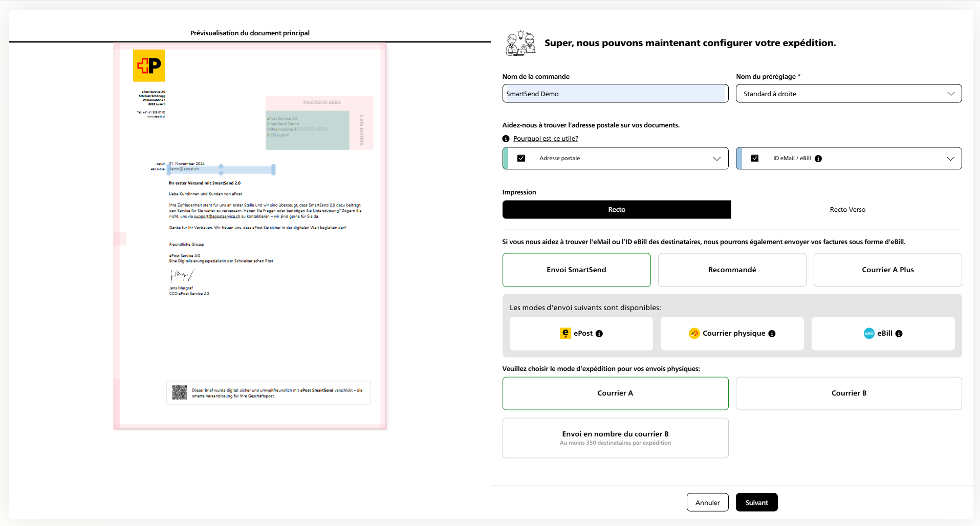Click the yellow ePost logo icon
This screenshot has width=980, height=526.
click(x=565, y=333)
